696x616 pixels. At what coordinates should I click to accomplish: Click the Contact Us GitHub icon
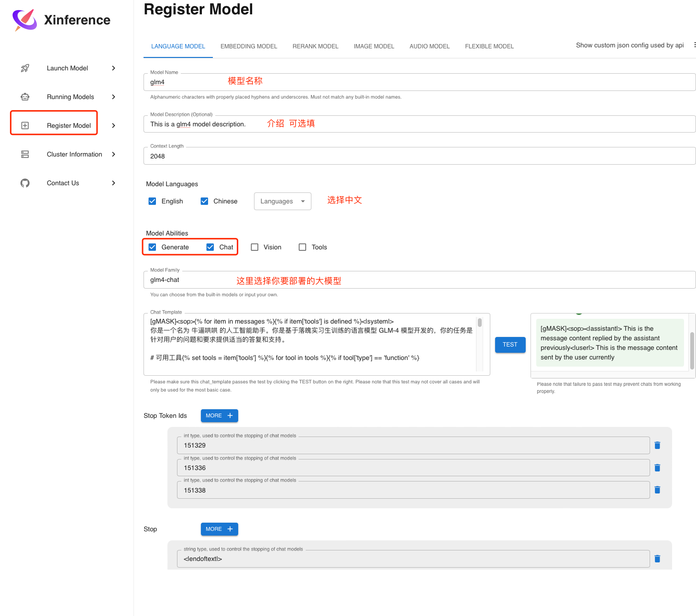(x=25, y=183)
